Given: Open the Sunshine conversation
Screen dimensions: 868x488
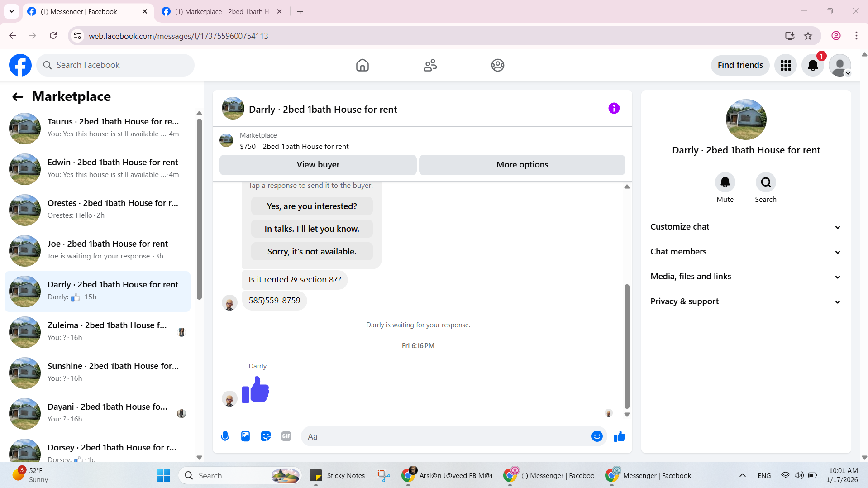Looking at the screenshot, I should coord(97,373).
